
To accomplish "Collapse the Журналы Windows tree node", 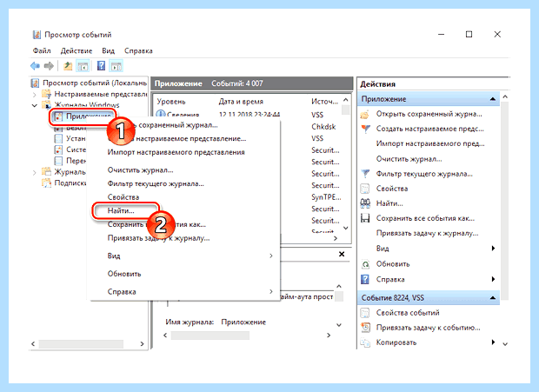I will click(x=35, y=105).
